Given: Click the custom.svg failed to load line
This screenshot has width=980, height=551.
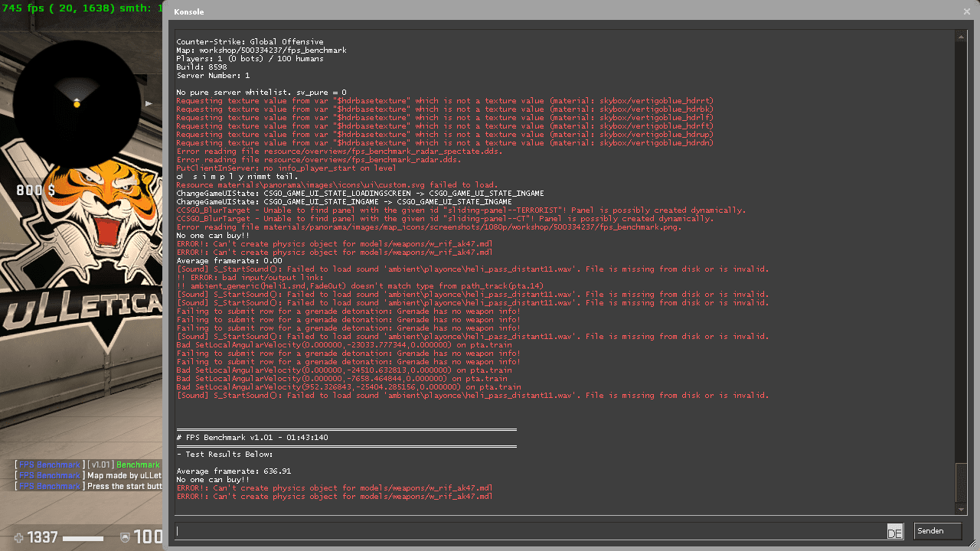Looking at the screenshot, I should point(337,185).
